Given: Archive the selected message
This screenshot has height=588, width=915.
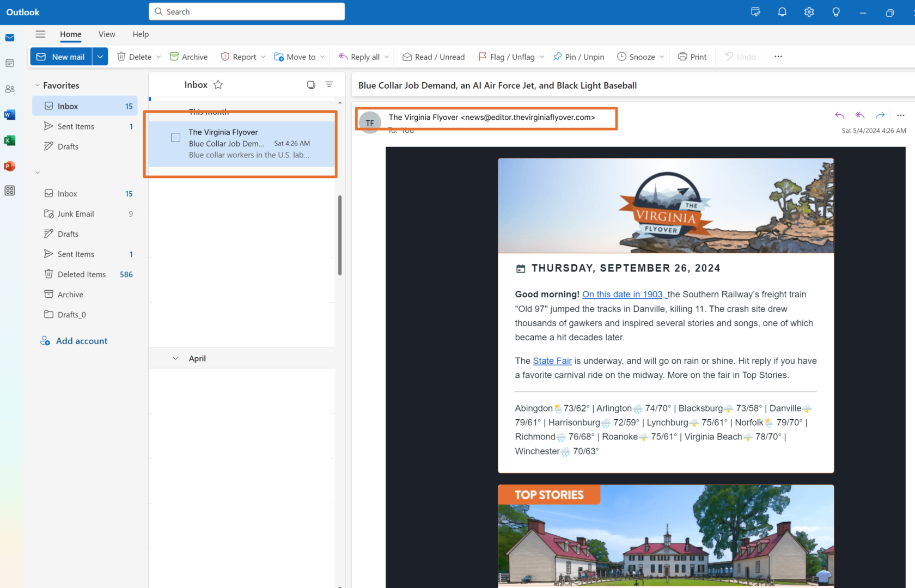Looking at the screenshot, I should coord(188,57).
